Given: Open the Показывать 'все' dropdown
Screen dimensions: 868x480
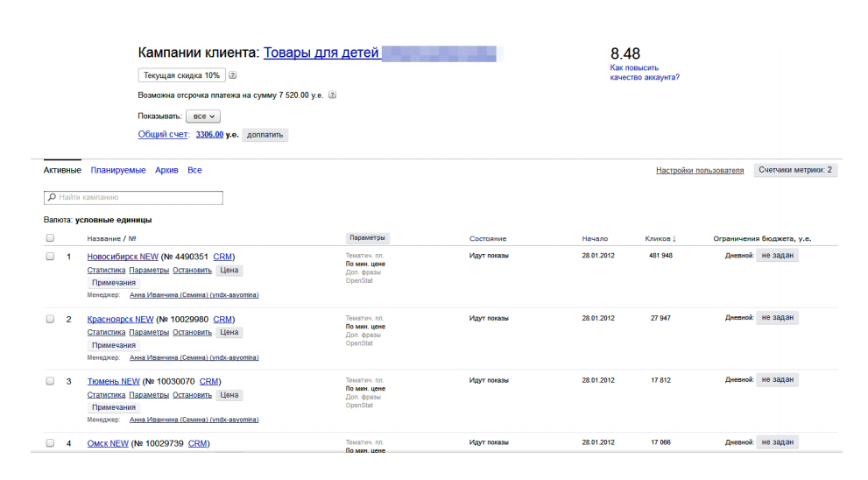Looking at the screenshot, I should pyautogui.click(x=203, y=116).
